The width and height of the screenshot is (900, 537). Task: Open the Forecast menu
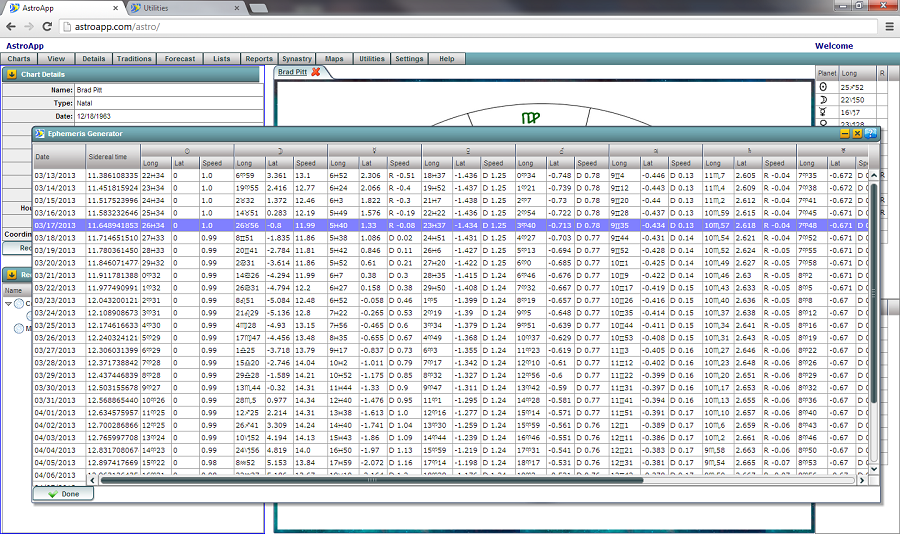tap(180, 59)
